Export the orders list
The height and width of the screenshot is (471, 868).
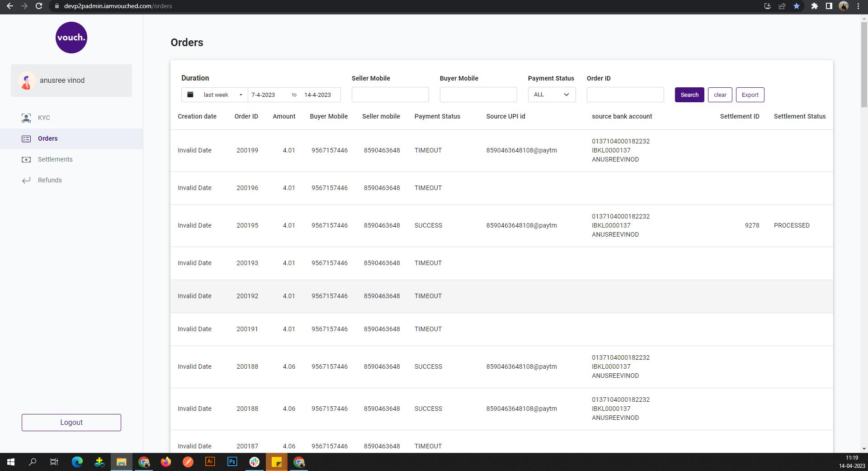tap(750, 95)
